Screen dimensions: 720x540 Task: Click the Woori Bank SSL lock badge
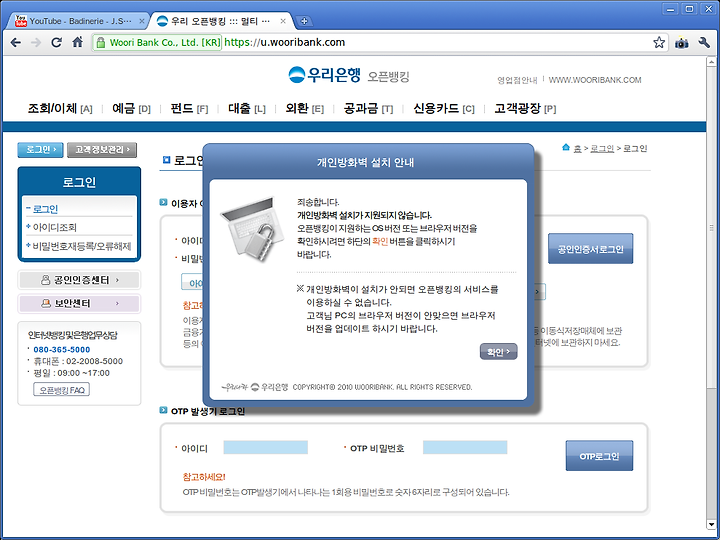point(158,43)
